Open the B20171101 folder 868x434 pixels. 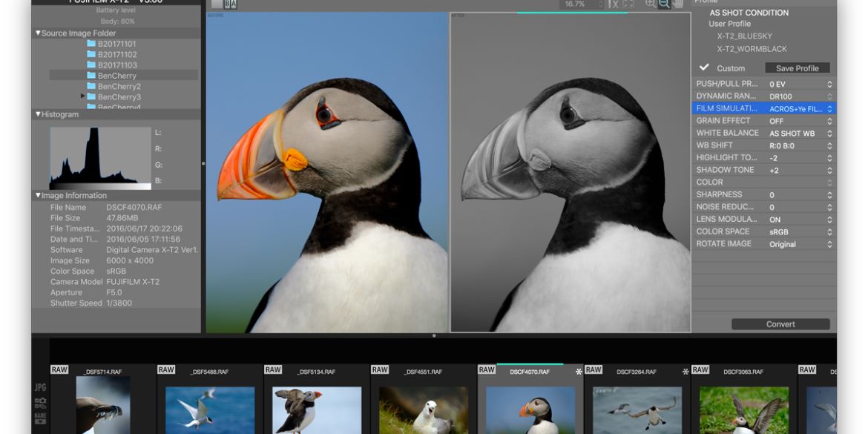click(111, 44)
